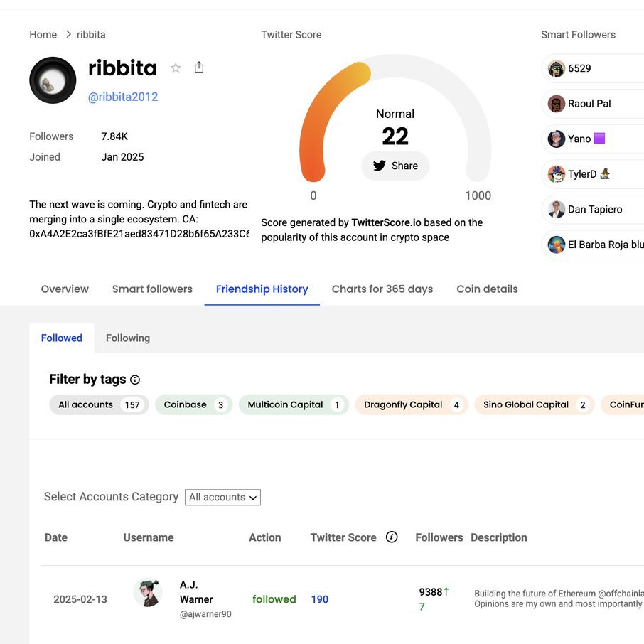This screenshot has height=644, width=644.
Task: Open A.J. Warner's avatar thumbnail
Action: (147, 593)
